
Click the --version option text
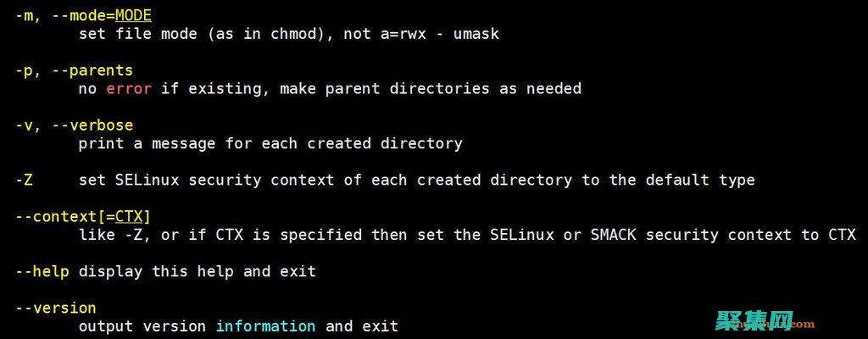click(56, 308)
